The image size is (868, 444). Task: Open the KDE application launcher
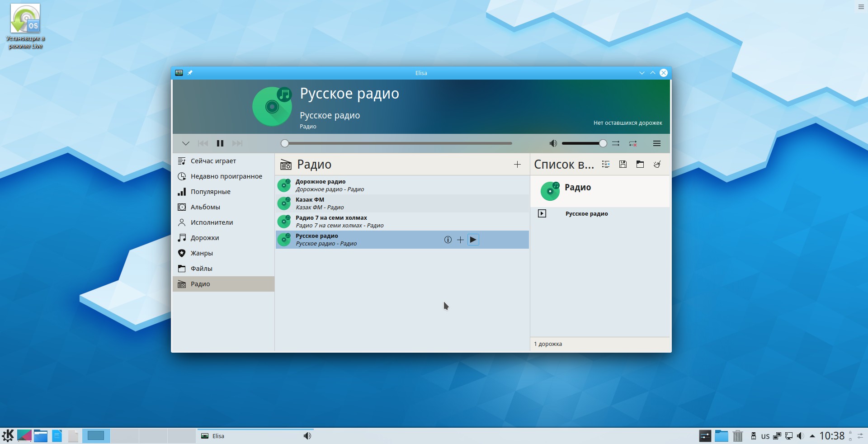pyautogui.click(x=8, y=436)
